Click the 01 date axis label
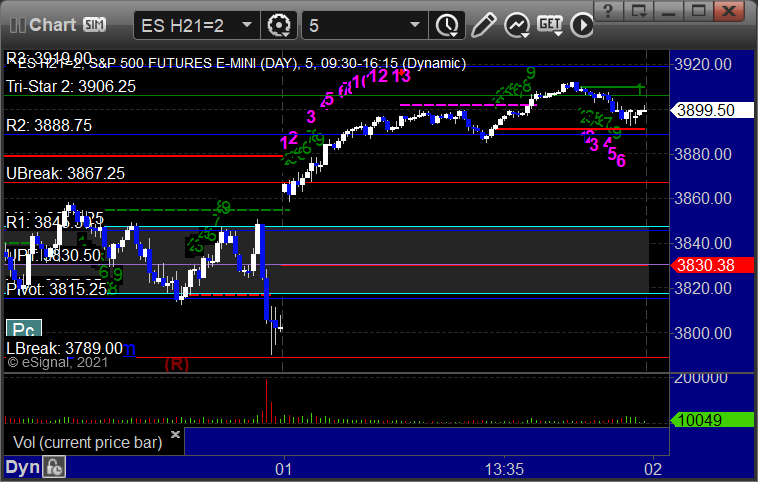This screenshot has width=758, height=482. [284, 469]
